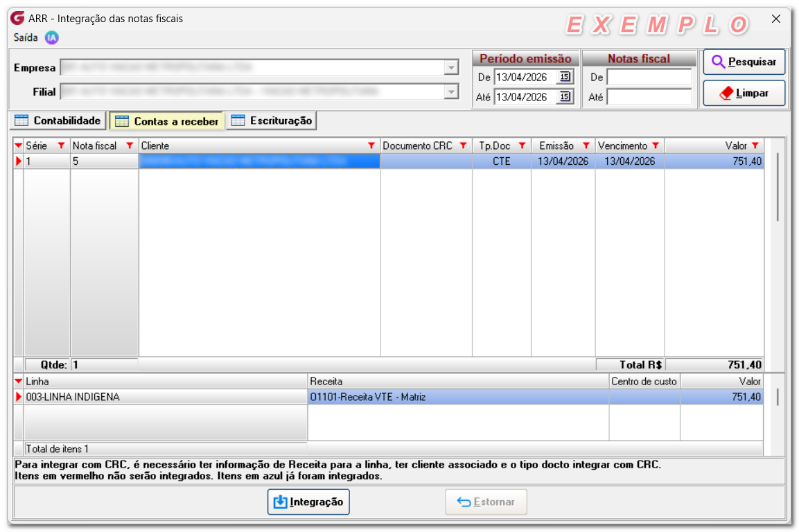Filter the Nota fiscal column
This screenshot has width=799, height=532.
tap(130, 145)
